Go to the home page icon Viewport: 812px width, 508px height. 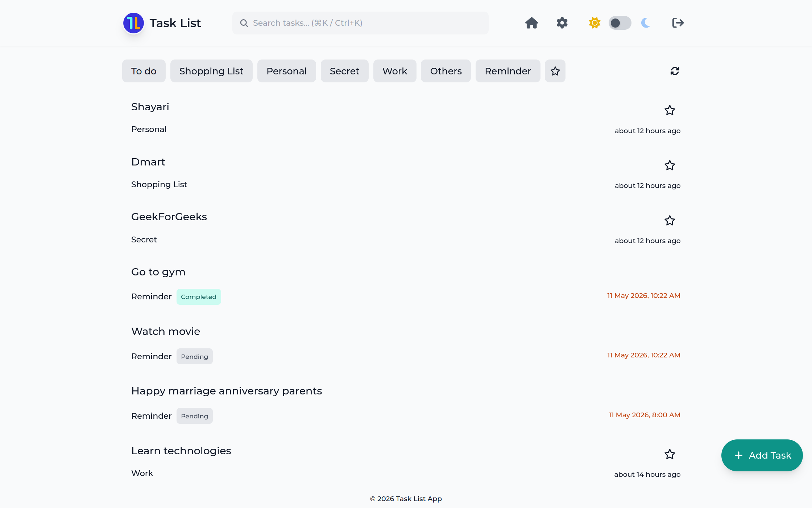tap(531, 23)
